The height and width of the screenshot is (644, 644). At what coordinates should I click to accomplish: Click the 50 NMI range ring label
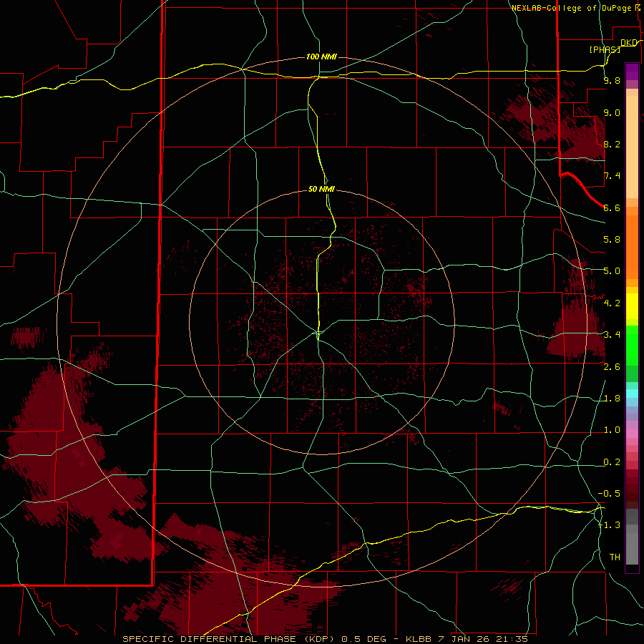[x=321, y=189]
